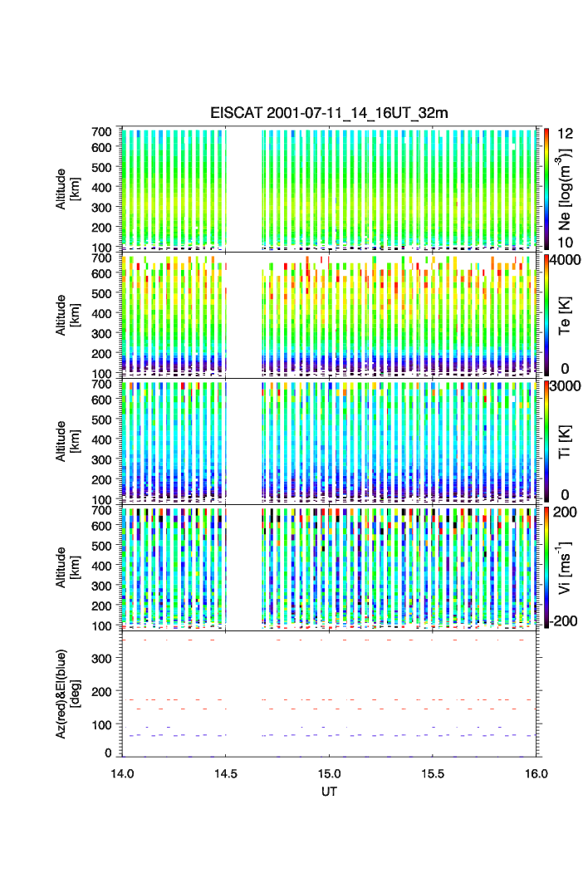The height and width of the screenshot is (883, 588).
Task: Click the 'UT' x-axis label
Action: [329, 792]
